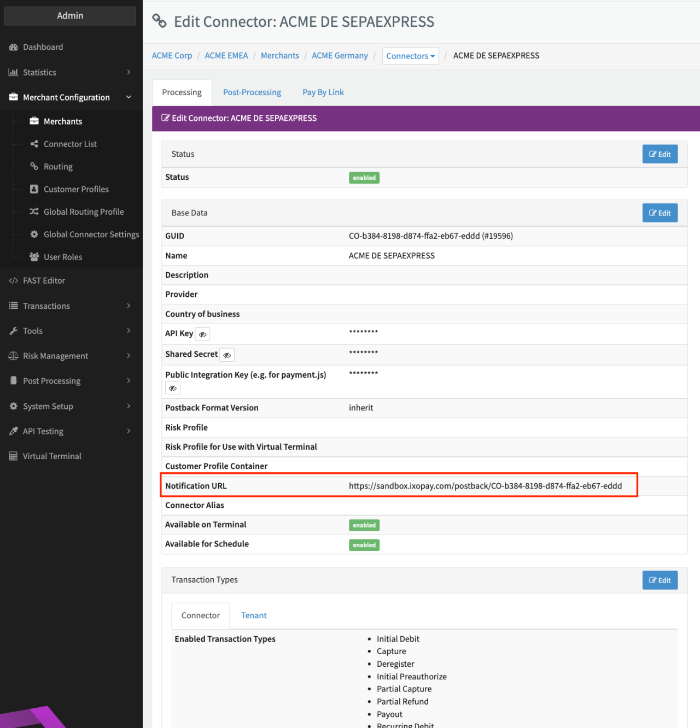Click the Dashboard icon in sidebar
The width and height of the screenshot is (700, 728).
[x=14, y=48]
